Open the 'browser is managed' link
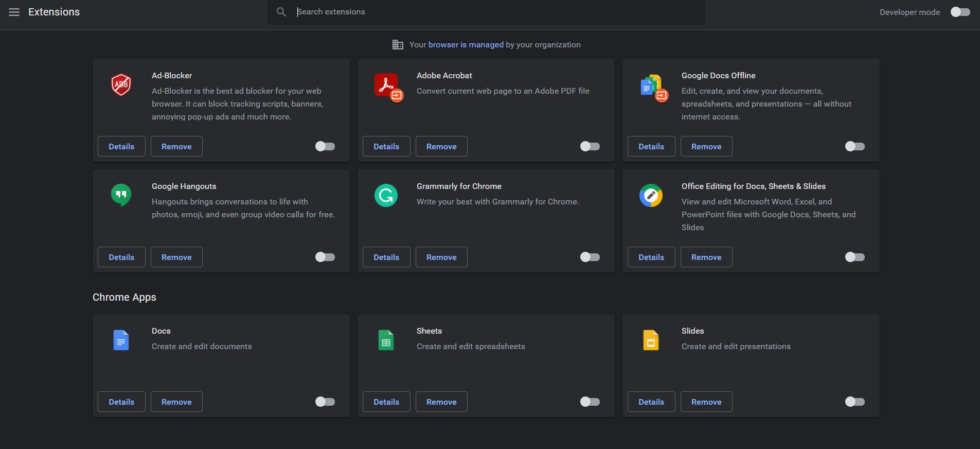This screenshot has height=449, width=980. tap(466, 45)
